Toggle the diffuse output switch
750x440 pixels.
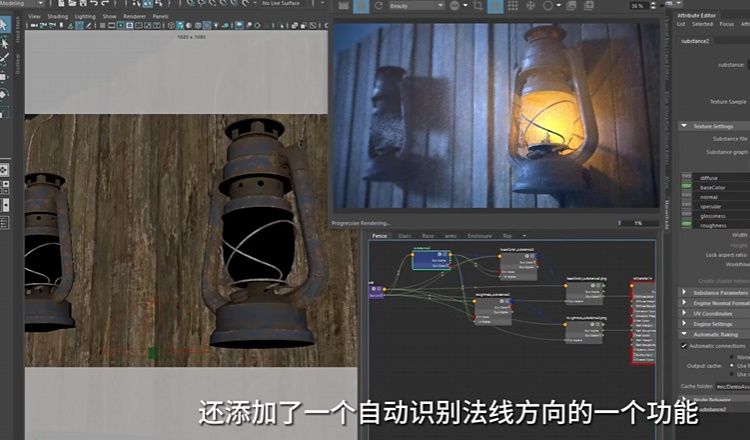coord(687,178)
